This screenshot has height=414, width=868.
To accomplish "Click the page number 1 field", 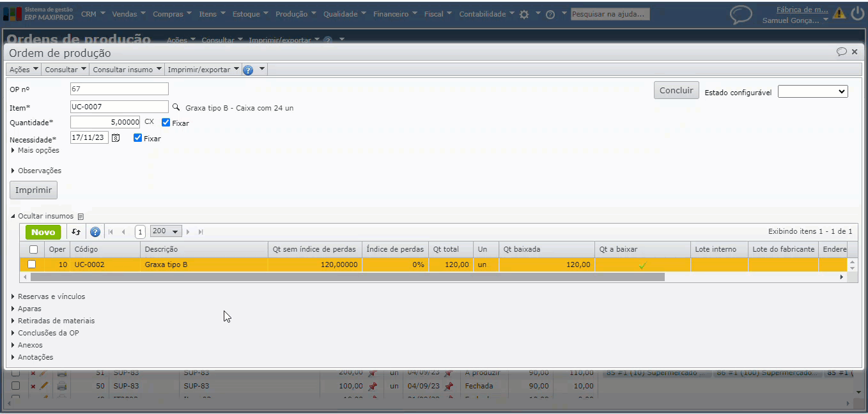I will point(140,232).
